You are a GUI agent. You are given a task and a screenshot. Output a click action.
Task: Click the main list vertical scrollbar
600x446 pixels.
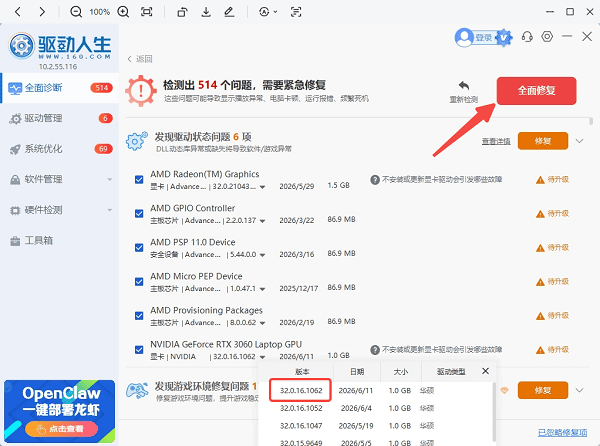point(591,122)
